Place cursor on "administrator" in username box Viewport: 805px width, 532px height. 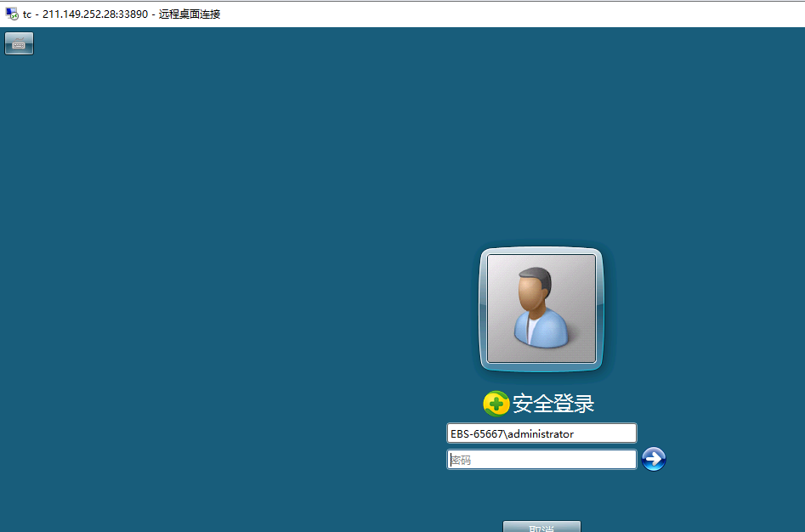pyautogui.click(x=541, y=433)
